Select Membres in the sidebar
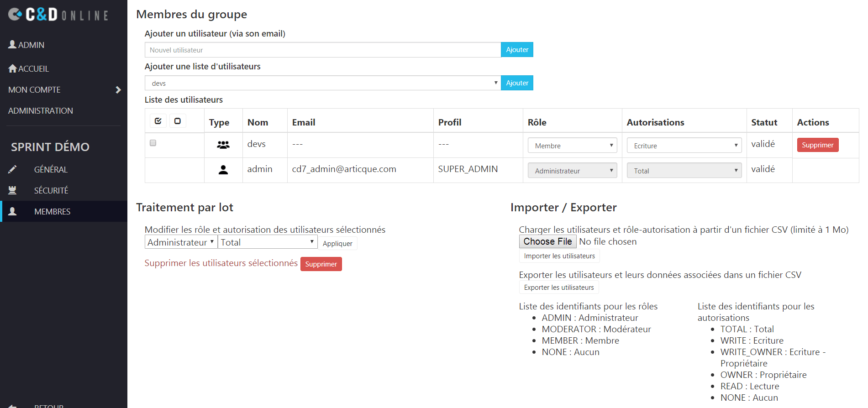 [x=52, y=211]
